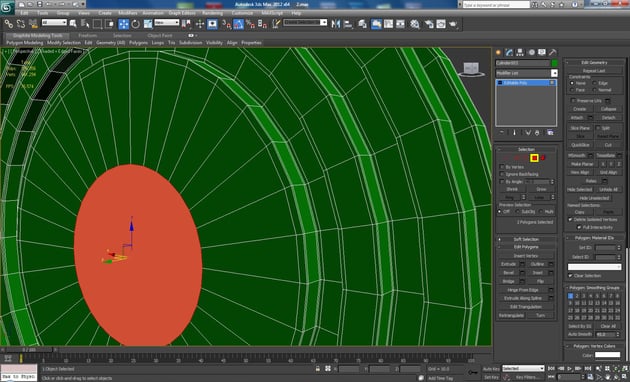
Task: Open the 3ds Max application menu logo
Action: (x=7, y=7)
